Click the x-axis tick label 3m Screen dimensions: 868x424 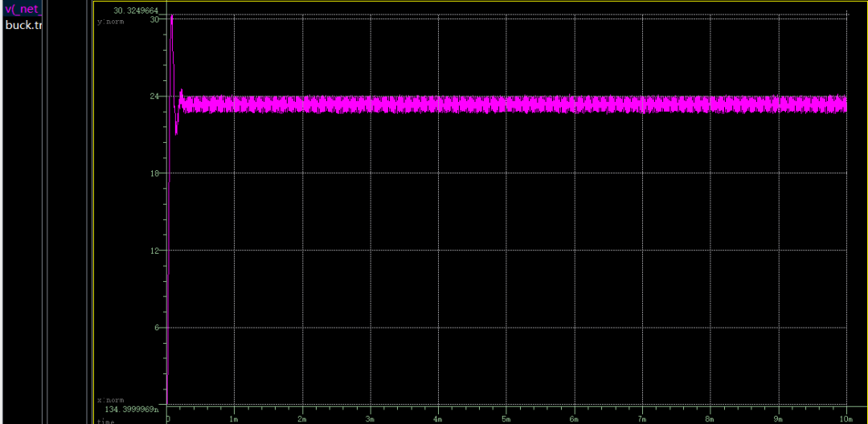pos(371,419)
